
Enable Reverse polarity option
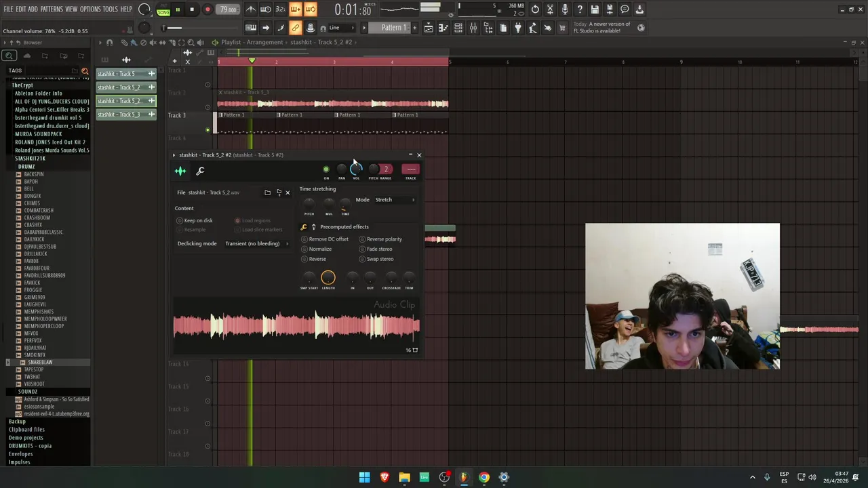point(381,239)
